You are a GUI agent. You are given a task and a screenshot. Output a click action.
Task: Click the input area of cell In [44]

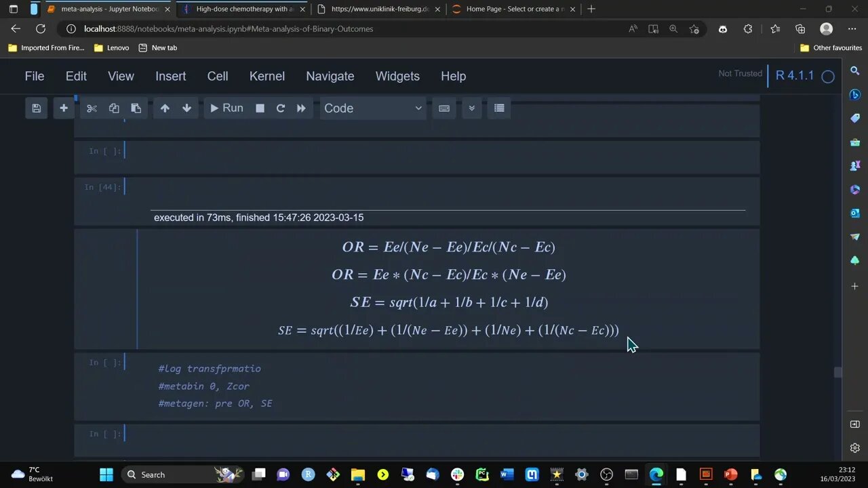[x=441, y=187]
